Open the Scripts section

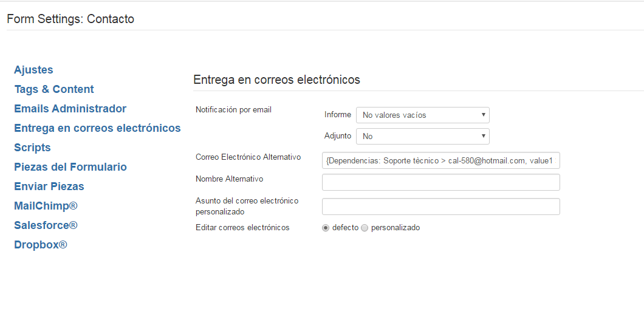32,148
